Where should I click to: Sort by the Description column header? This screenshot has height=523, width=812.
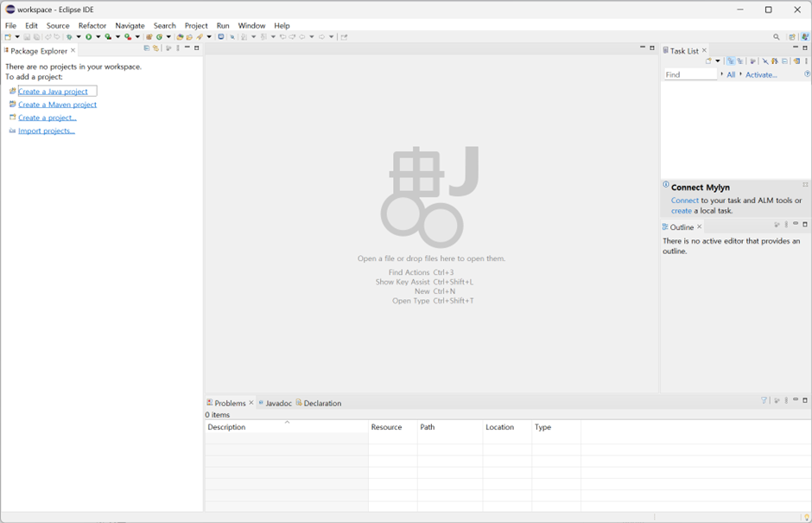point(287,426)
